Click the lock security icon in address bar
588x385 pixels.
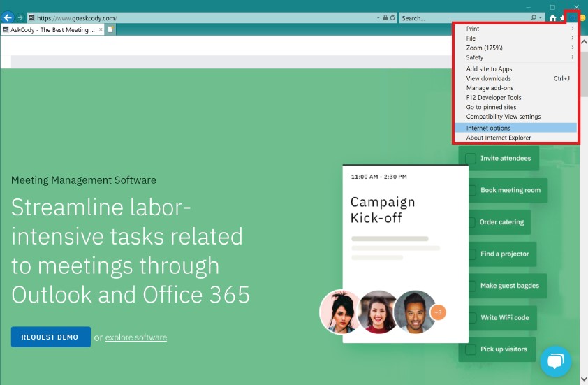pyautogui.click(x=385, y=17)
